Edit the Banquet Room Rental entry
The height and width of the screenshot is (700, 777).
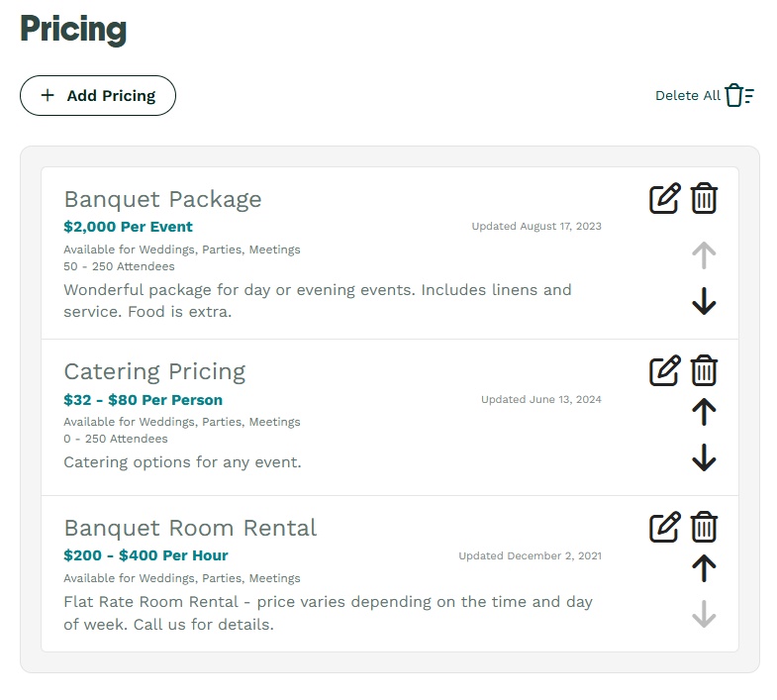(x=665, y=527)
